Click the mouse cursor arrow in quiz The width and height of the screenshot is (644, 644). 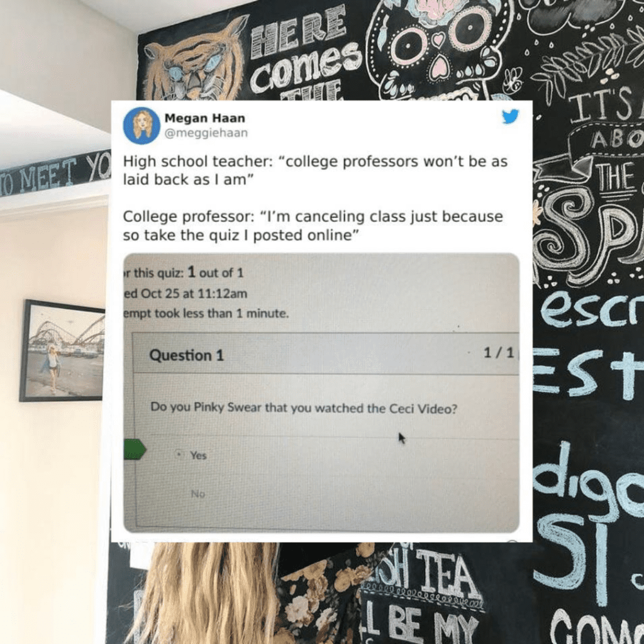[x=402, y=438]
